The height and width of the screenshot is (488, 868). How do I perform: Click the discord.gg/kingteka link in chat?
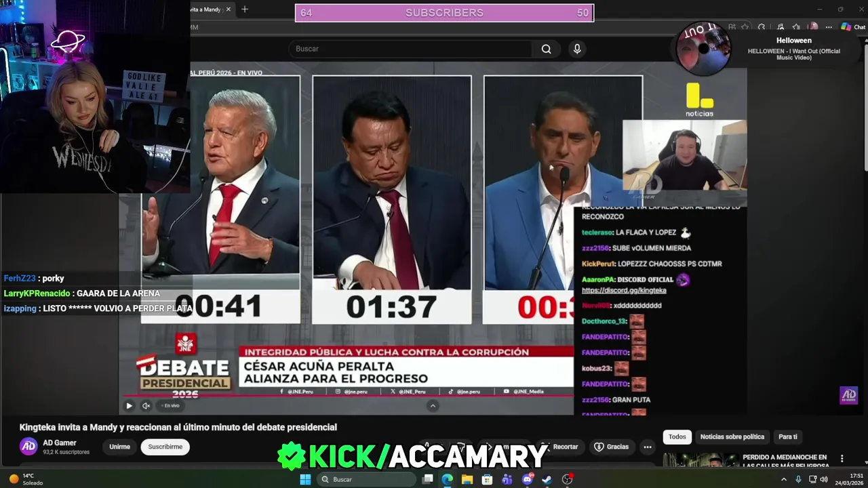coord(624,290)
